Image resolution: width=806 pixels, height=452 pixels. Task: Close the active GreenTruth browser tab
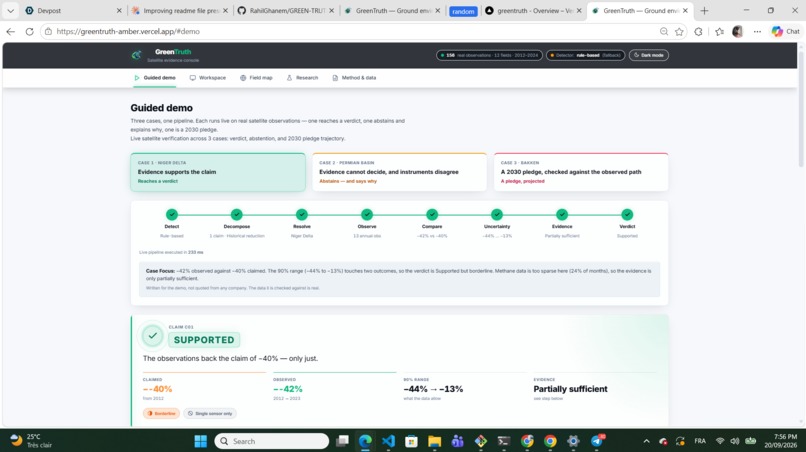click(x=685, y=10)
